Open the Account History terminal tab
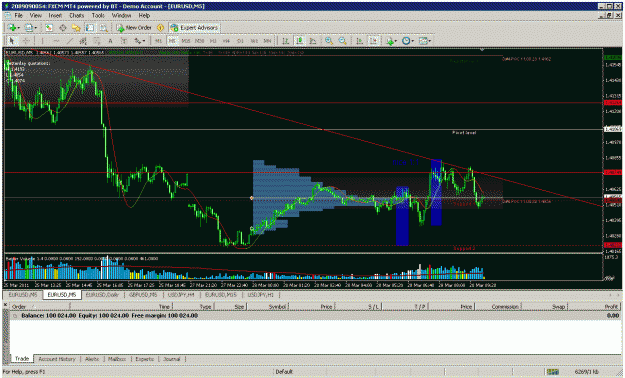This screenshot has width=625, height=378. click(x=57, y=359)
